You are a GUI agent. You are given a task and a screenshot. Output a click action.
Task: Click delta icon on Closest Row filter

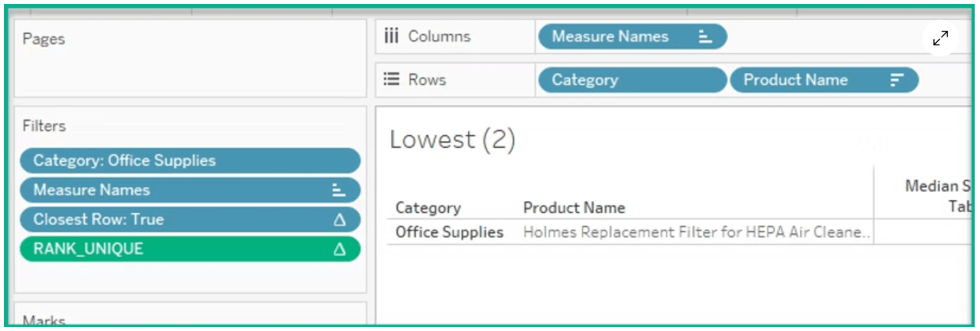click(x=339, y=220)
